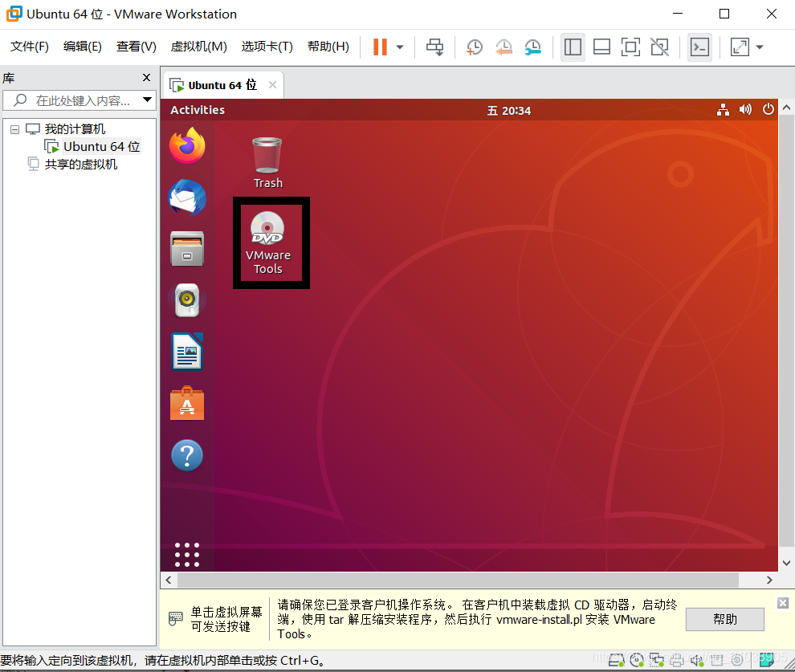The image size is (795, 672).
Task: Dismiss the VMware Tools install info bar
Action: [x=783, y=603]
